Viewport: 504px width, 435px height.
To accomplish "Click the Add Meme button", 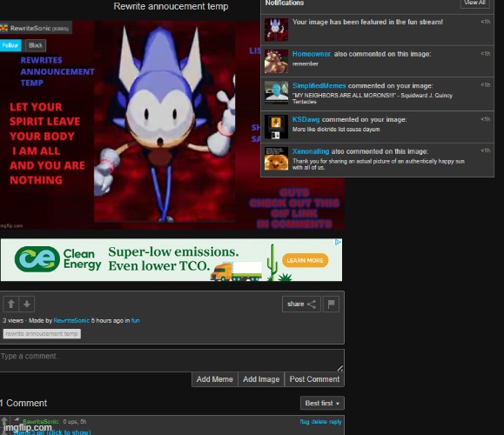I will 215,379.
